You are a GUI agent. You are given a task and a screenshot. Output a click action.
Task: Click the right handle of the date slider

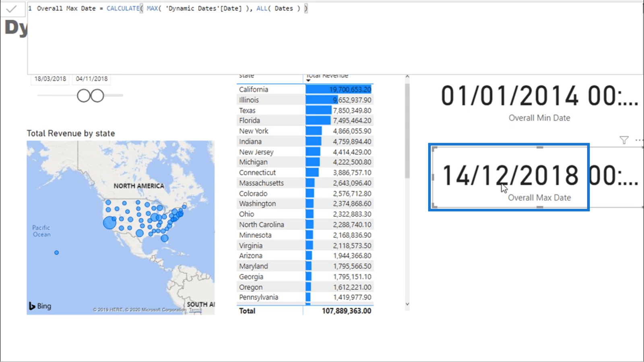97,96
